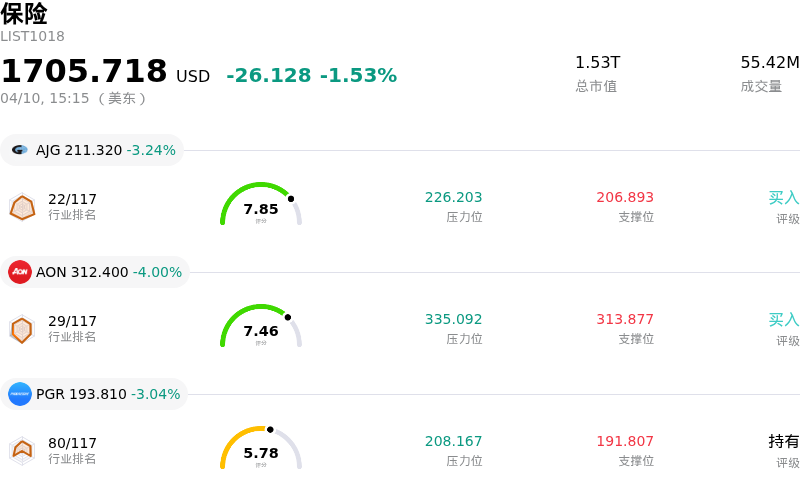Click the 1.53T total market cap
The height and width of the screenshot is (488, 800).
click(x=597, y=63)
